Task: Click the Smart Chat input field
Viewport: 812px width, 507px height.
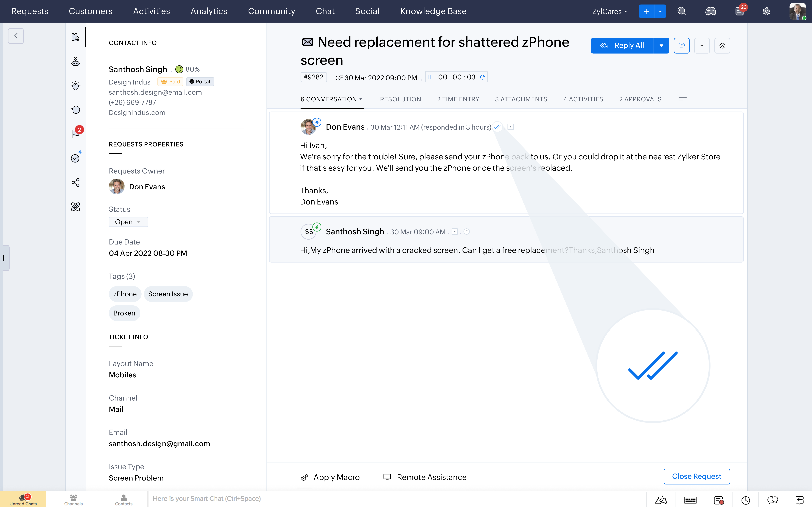Action: (396, 499)
